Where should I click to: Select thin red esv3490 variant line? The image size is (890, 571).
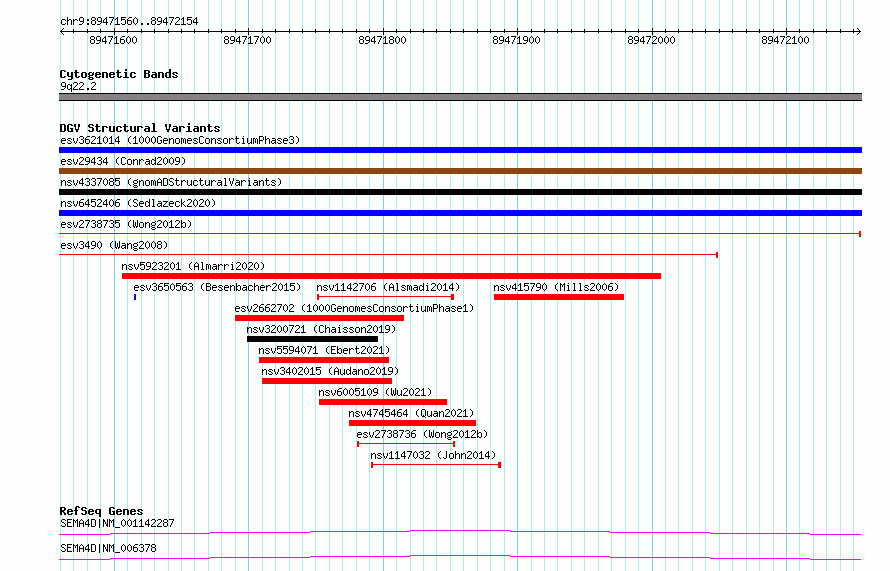(x=389, y=255)
